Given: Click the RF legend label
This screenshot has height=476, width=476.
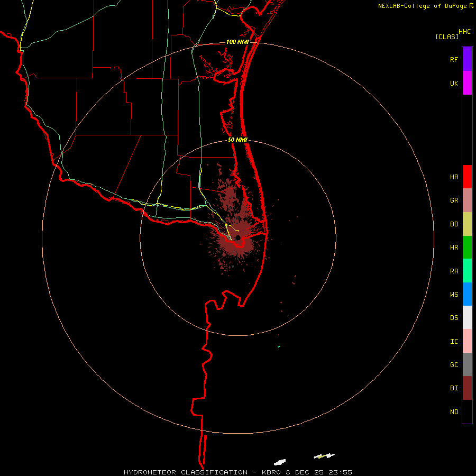Looking at the screenshot, I should tap(454, 59).
